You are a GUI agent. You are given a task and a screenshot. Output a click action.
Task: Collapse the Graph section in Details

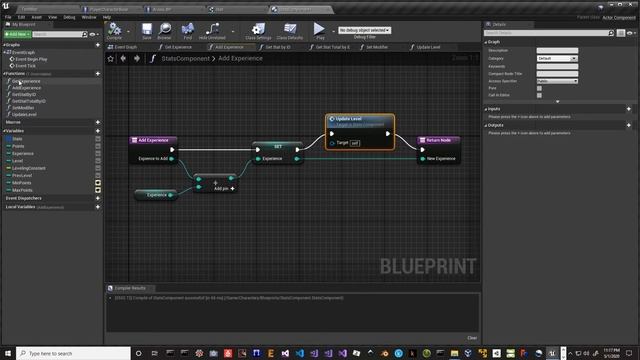[486, 42]
